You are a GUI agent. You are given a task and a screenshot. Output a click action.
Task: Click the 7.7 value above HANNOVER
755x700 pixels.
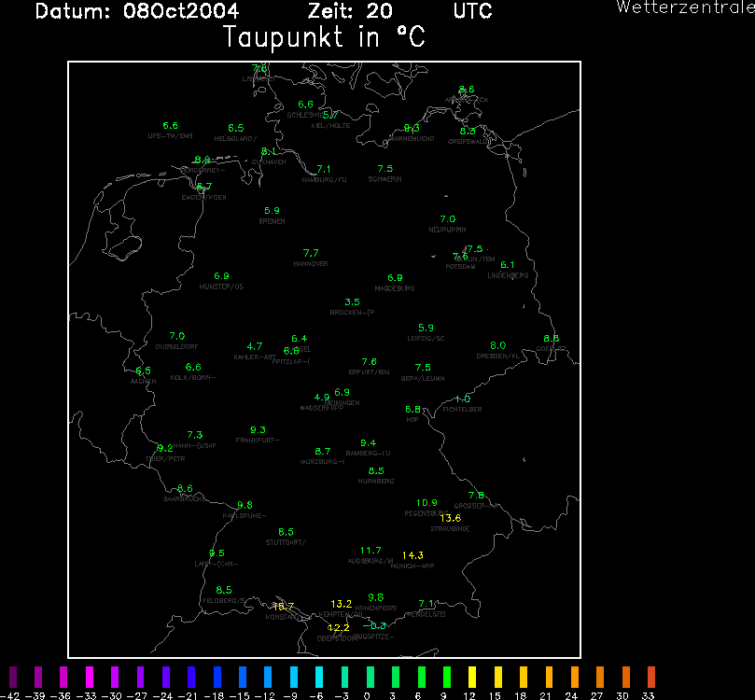tap(311, 253)
